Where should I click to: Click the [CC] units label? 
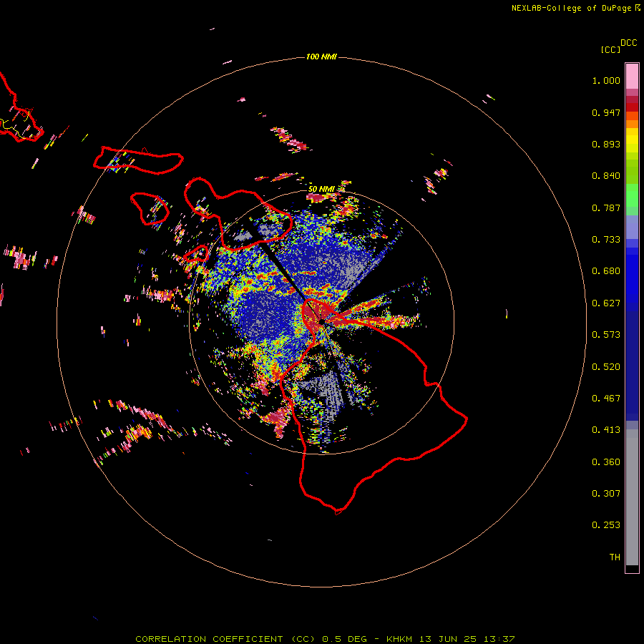[x=610, y=49]
